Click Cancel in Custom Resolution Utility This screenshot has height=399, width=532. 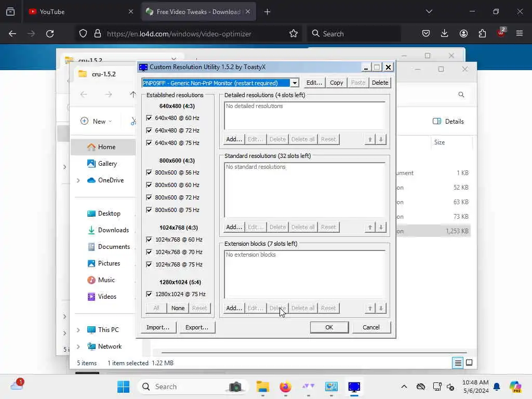point(371,327)
